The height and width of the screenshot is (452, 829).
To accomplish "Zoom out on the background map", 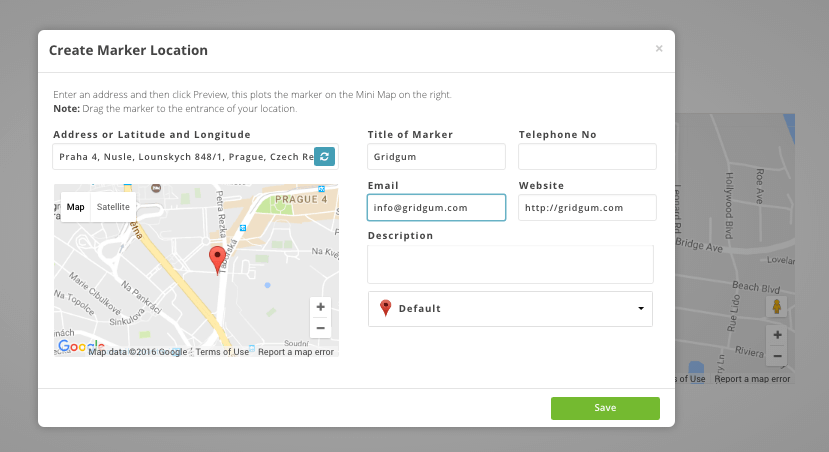I will 777,356.
